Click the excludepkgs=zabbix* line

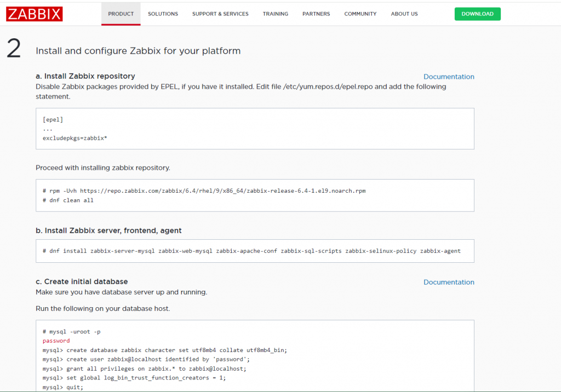click(75, 138)
